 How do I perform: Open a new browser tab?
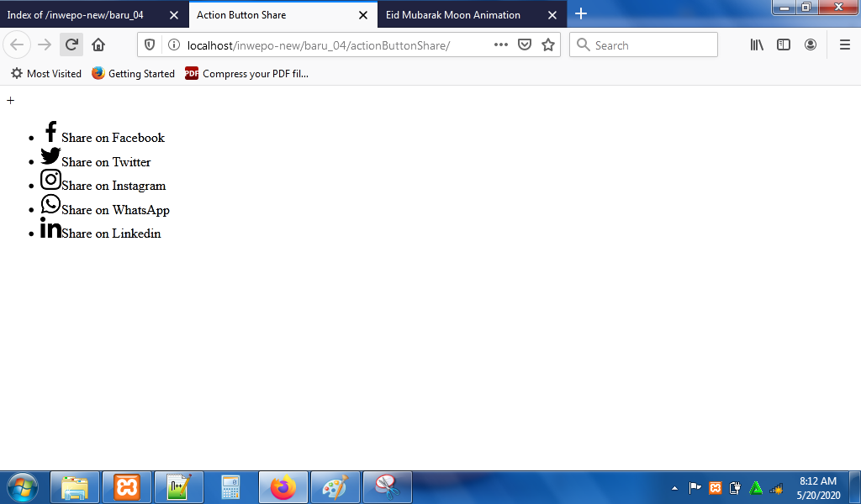tap(581, 14)
